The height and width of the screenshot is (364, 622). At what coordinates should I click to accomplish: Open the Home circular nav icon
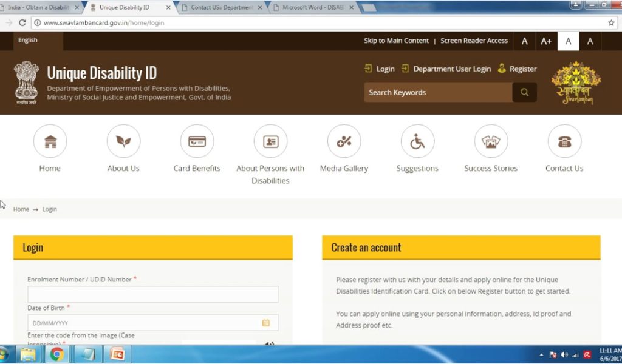50,141
